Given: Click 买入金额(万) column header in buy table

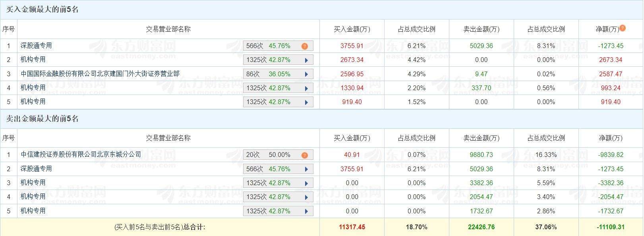Looking at the screenshot, I should 352,29.
